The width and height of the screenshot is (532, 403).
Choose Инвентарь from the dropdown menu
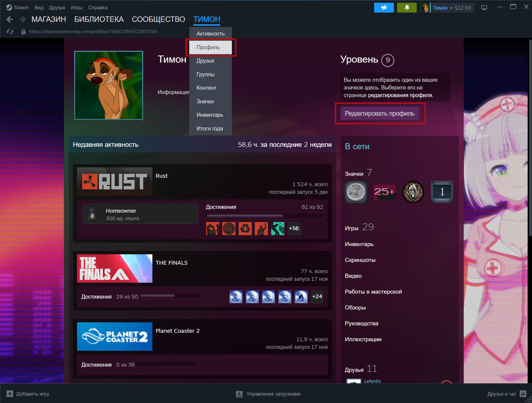211,115
